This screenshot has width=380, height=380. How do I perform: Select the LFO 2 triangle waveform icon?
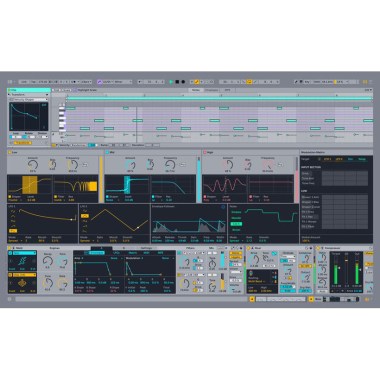pos(84,216)
